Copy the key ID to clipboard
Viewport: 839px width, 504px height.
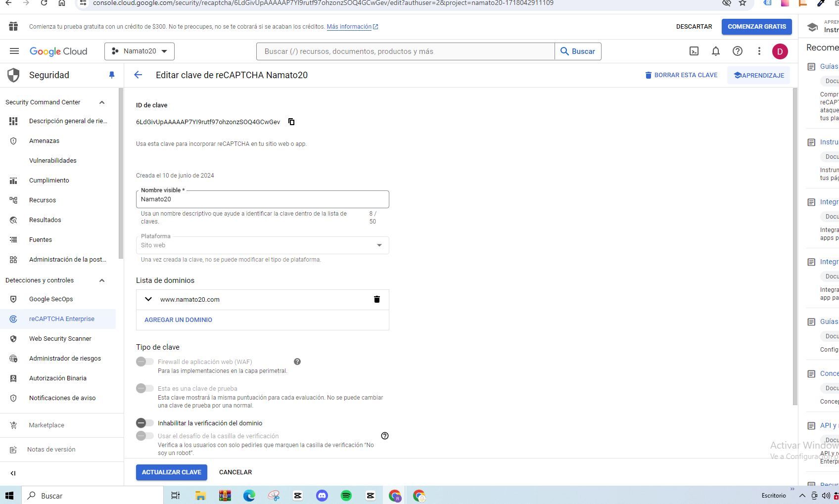click(291, 122)
